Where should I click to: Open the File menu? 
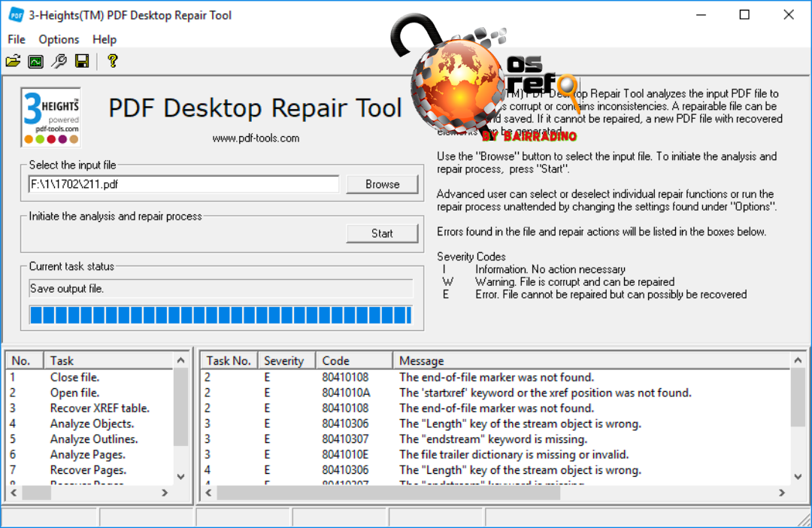coord(17,39)
